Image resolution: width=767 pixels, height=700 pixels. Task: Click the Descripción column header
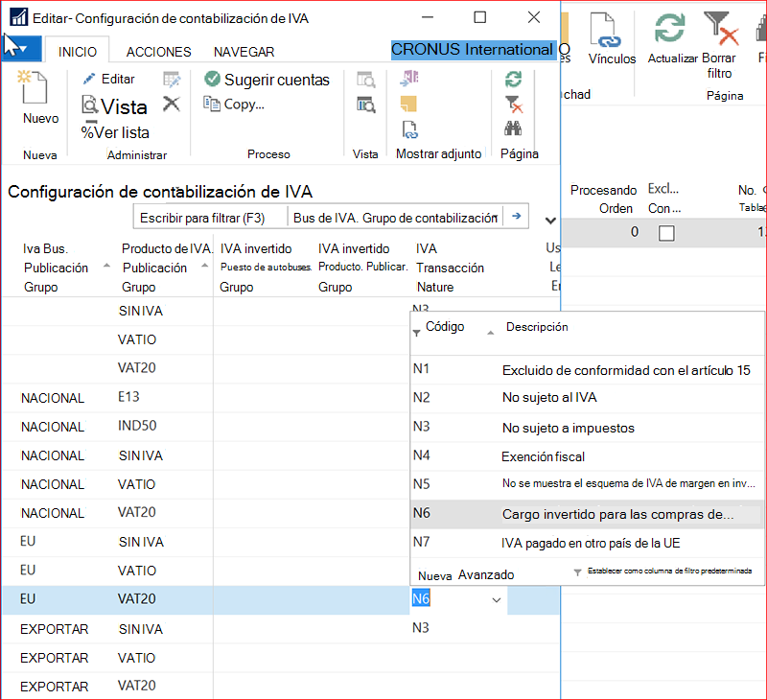pos(537,327)
